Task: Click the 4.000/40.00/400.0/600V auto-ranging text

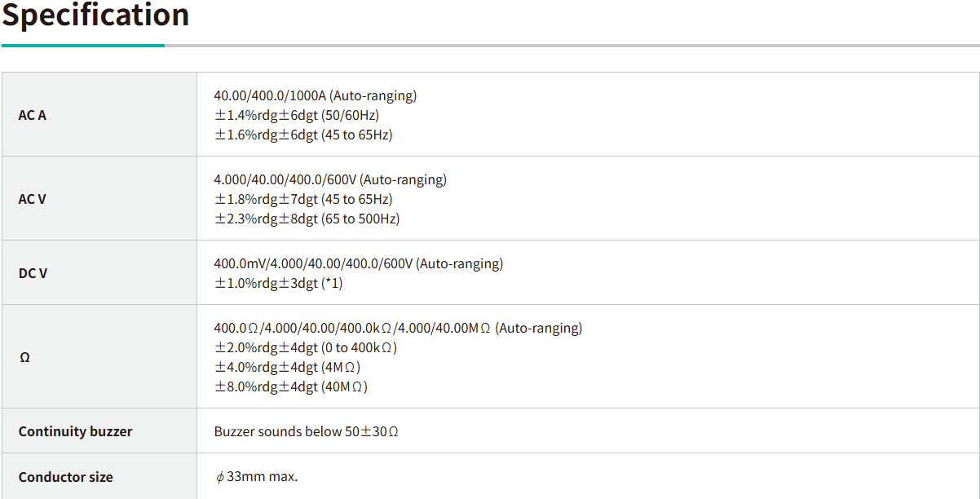Action: pos(330,179)
